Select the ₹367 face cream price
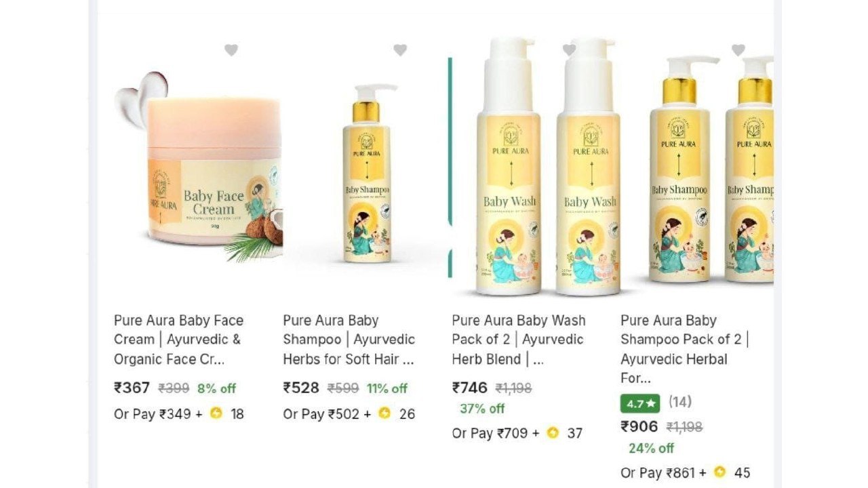Viewport: 868px width, 488px height. pos(132,388)
